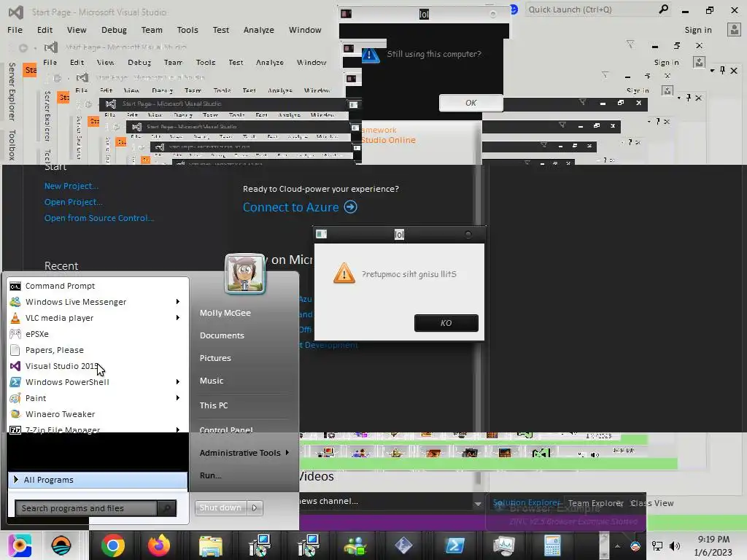Open Run... from the Start menu
This screenshot has height=560, width=747.
[210, 475]
